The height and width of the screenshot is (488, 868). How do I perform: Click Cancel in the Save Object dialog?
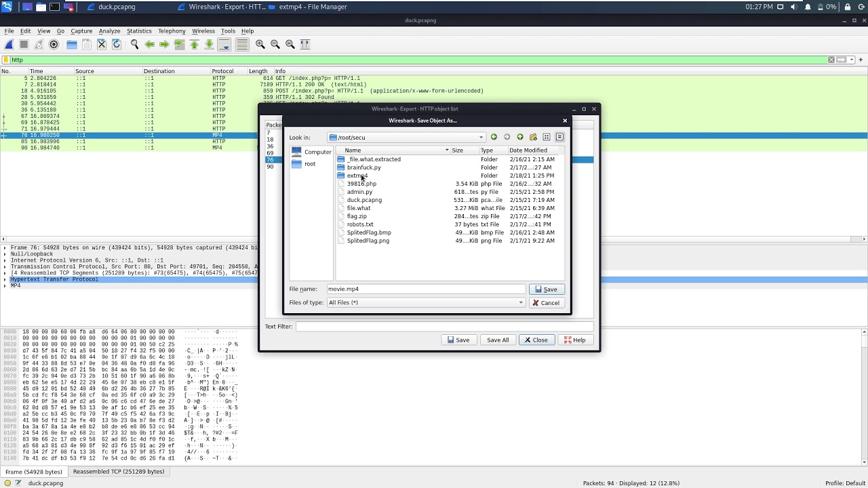click(547, 303)
